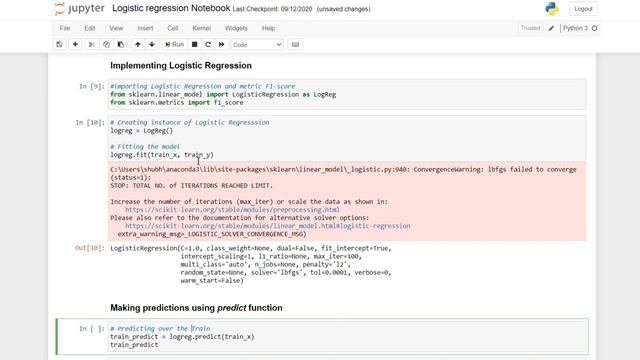Click the Out[10]: output prompt

90,248
